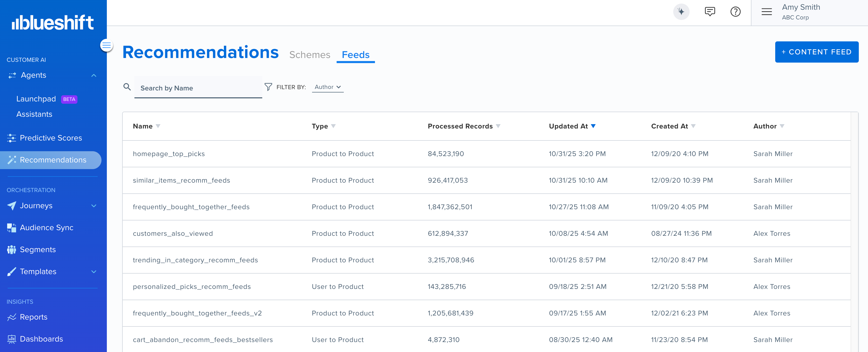Collapse the Journeys submenu chevron

click(x=94, y=205)
